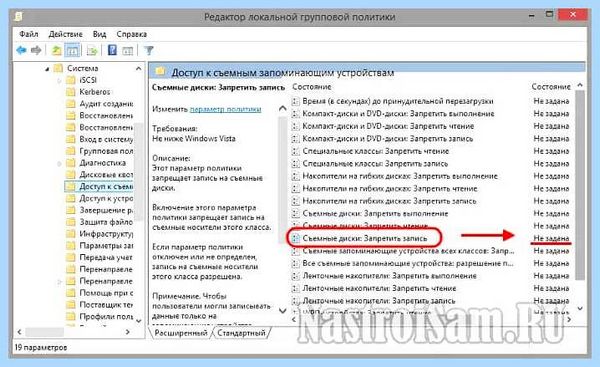600x367 pixels.
Task: Open the 'Справка' menu
Action: click(x=132, y=34)
